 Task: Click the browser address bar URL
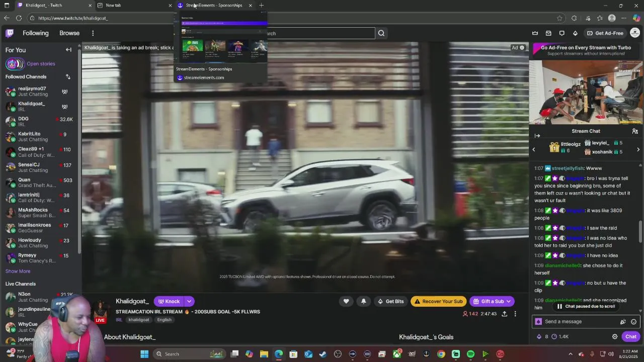point(73,18)
